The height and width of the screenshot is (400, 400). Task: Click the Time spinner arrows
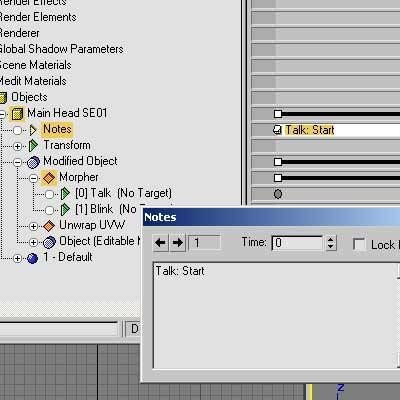(330, 243)
